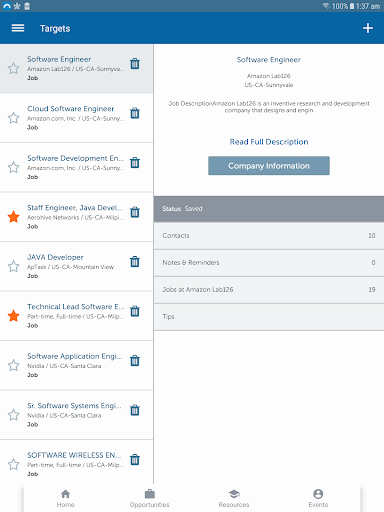
Task: Select the Staff Engineer, Java Devel... title
Action: click(x=75, y=208)
